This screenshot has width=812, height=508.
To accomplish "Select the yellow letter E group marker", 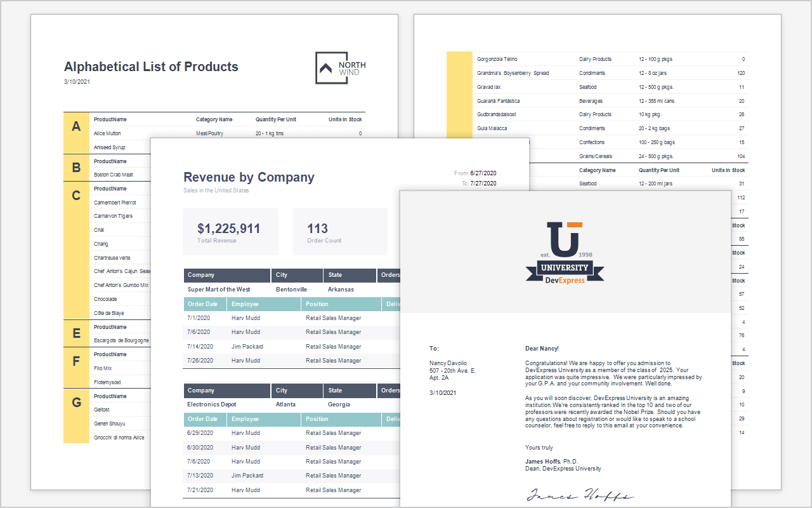I will click(76, 333).
